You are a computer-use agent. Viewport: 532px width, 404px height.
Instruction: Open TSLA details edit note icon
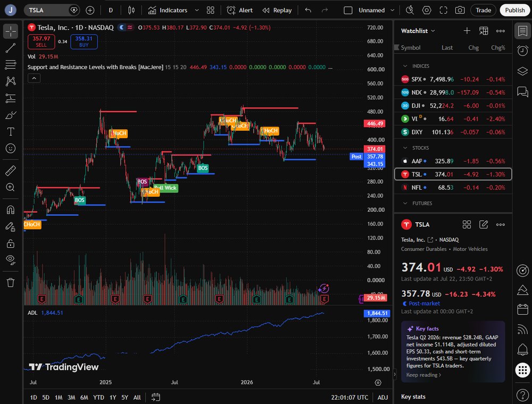tap(484, 224)
